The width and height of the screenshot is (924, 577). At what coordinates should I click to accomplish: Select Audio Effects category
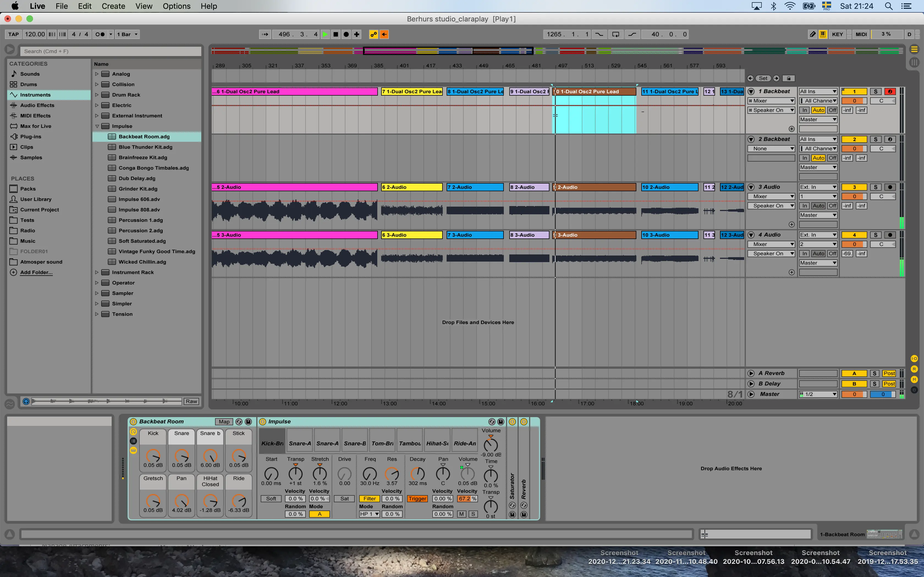click(x=37, y=105)
